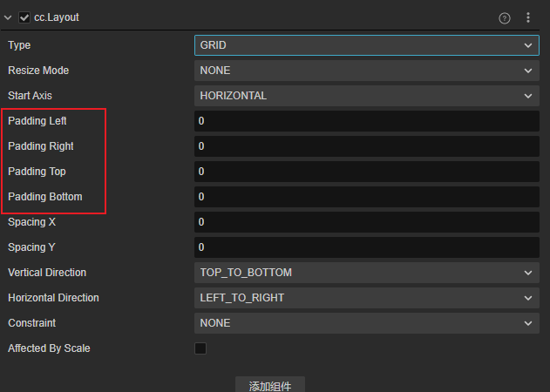The width and height of the screenshot is (550, 392).
Task: Open the cc.Layout help documentation icon
Action: click(505, 17)
